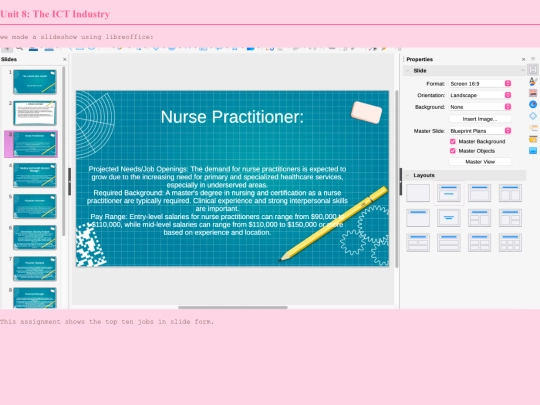Choose Title, 2 Content and Content layout

click(479, 218)
